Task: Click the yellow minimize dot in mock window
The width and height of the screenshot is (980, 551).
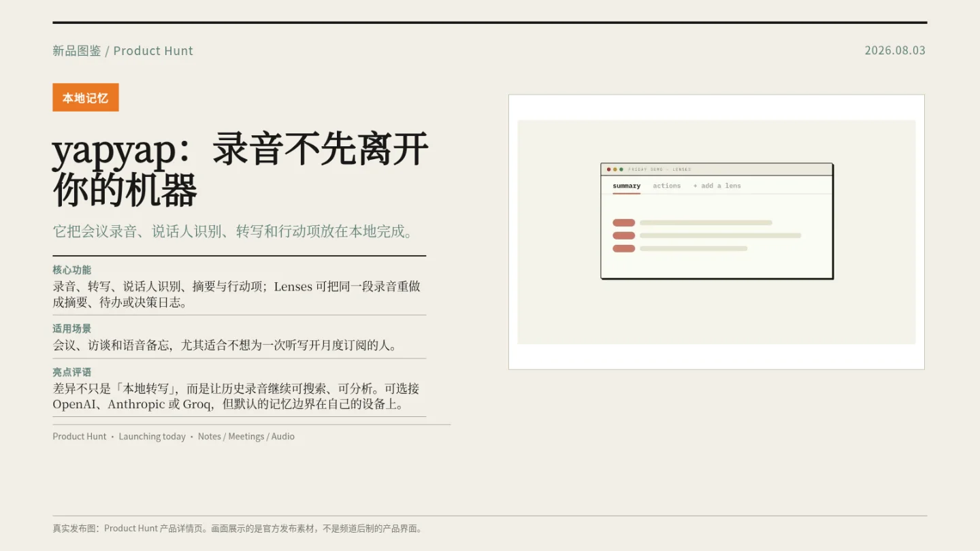Action: click(615, 169)
